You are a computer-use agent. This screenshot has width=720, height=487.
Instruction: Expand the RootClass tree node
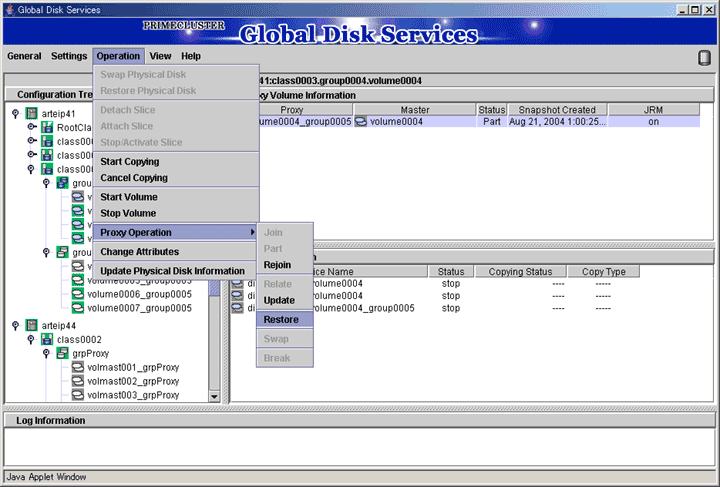(31, 127)
